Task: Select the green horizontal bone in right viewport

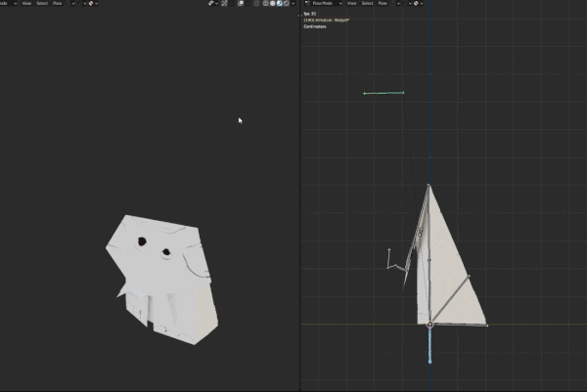Action: (x=384, y=93)
